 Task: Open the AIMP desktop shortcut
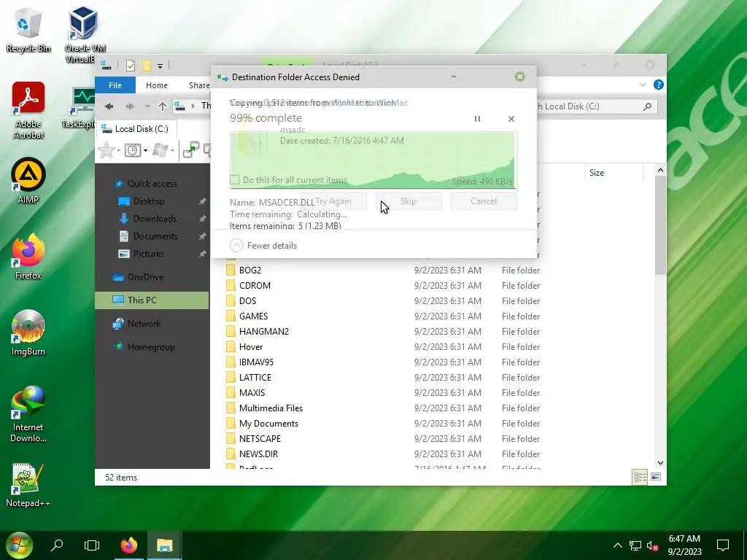tap(28, 181)
